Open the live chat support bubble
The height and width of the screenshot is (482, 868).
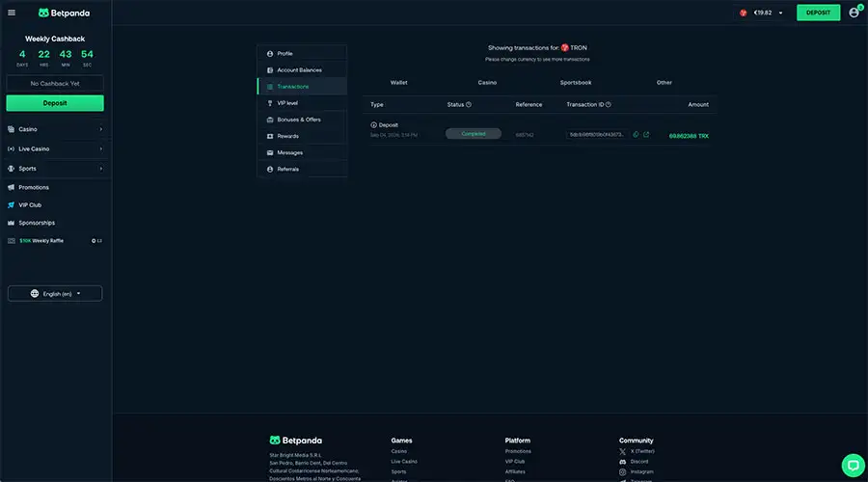click(x=854, y=465)
